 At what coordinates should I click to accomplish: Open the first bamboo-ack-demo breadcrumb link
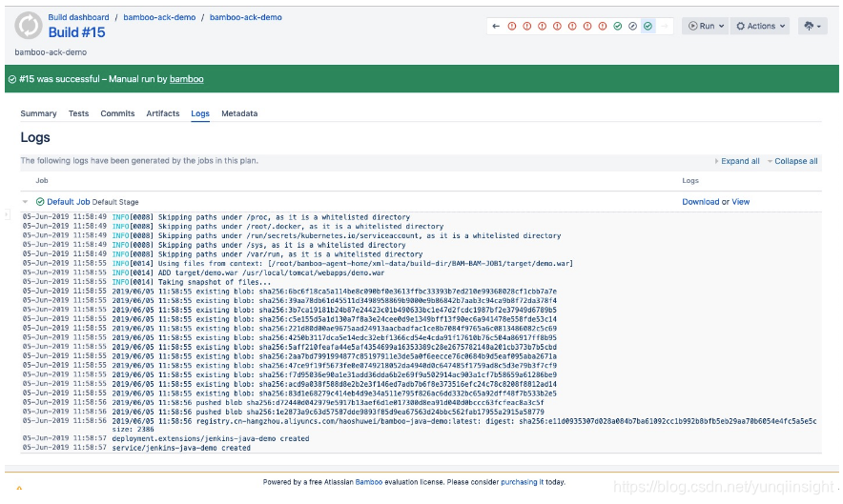click(x=159, y=17)
